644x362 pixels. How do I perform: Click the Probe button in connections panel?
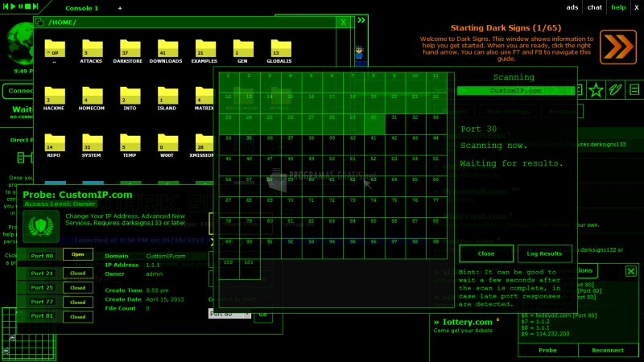548,350
